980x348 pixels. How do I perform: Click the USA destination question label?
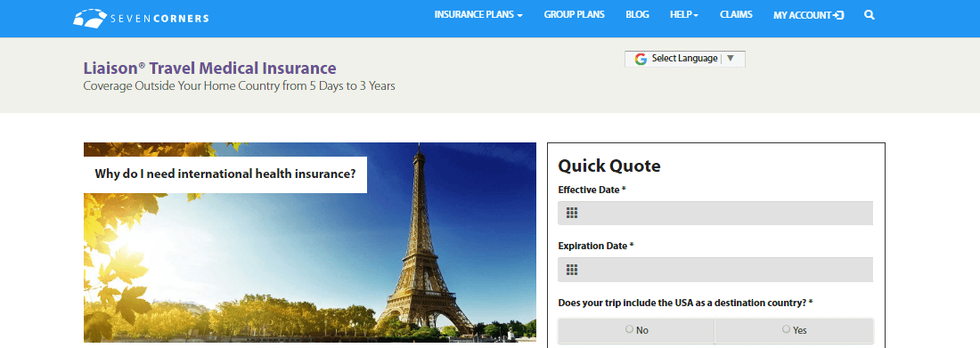coord(686,303)
